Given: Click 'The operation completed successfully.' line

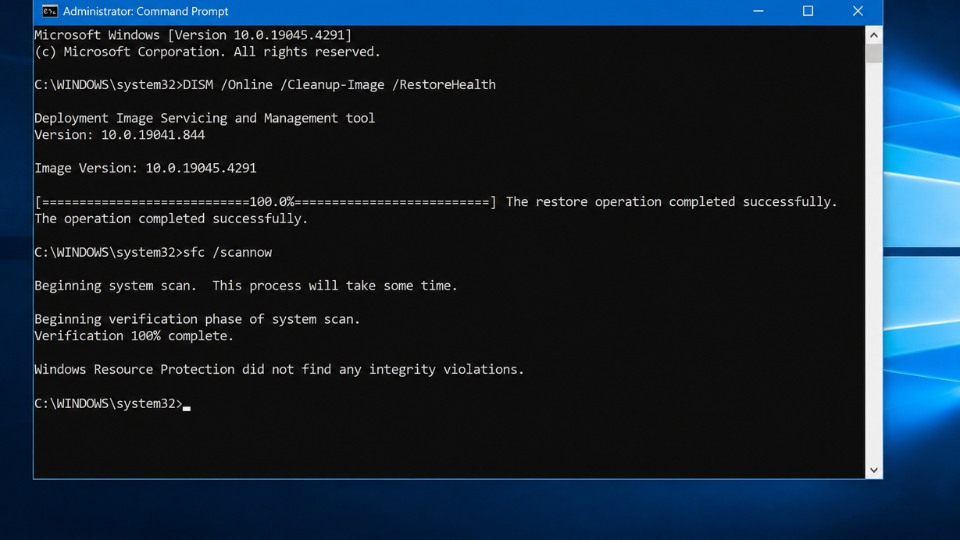Looking at the screenshot, I should [x=171, y=219].
